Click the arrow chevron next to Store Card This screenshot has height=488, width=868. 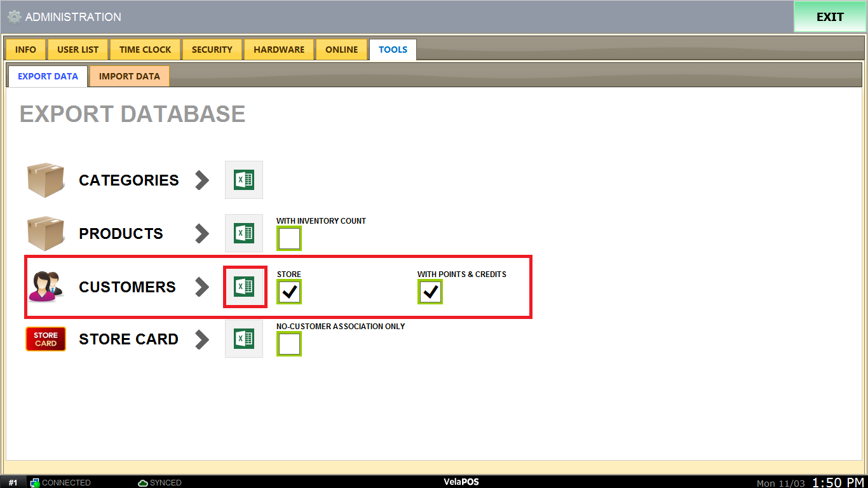(x=202, y=339)
